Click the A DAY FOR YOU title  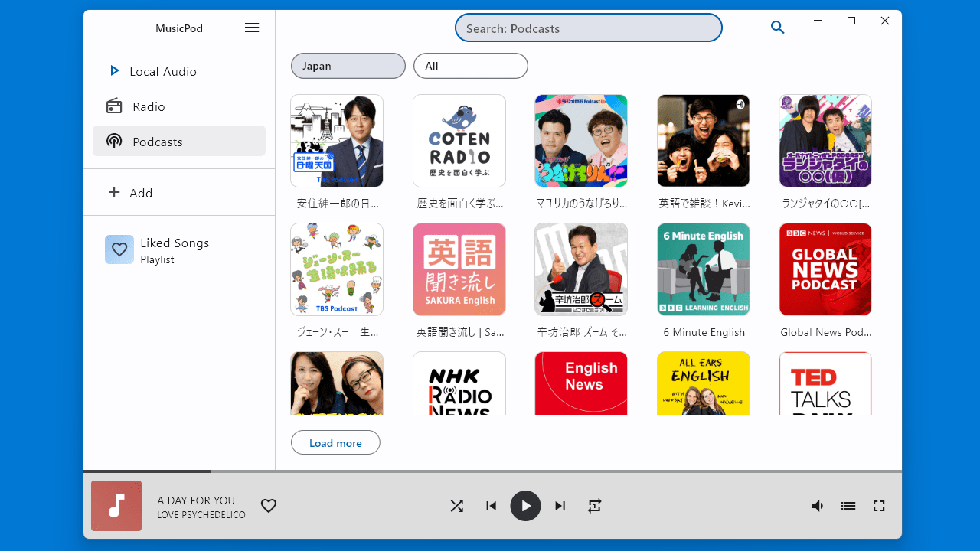tap(196, 500)
